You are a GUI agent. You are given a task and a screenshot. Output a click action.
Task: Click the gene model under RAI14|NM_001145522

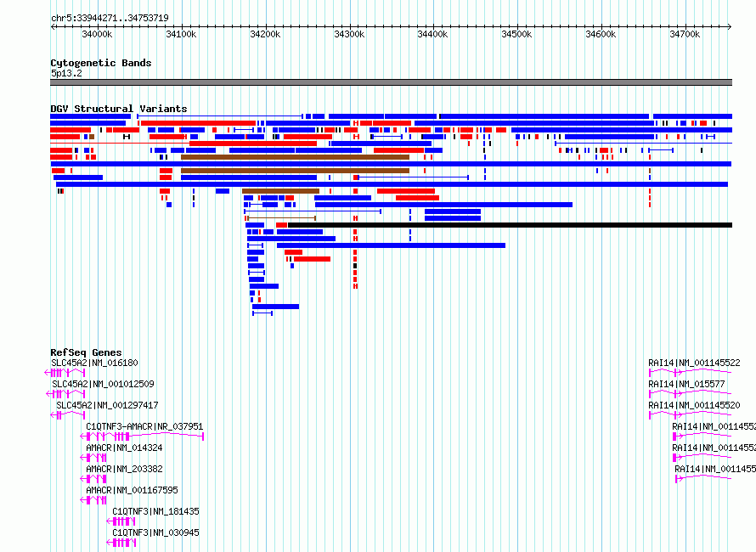click(x=691, y=372)
